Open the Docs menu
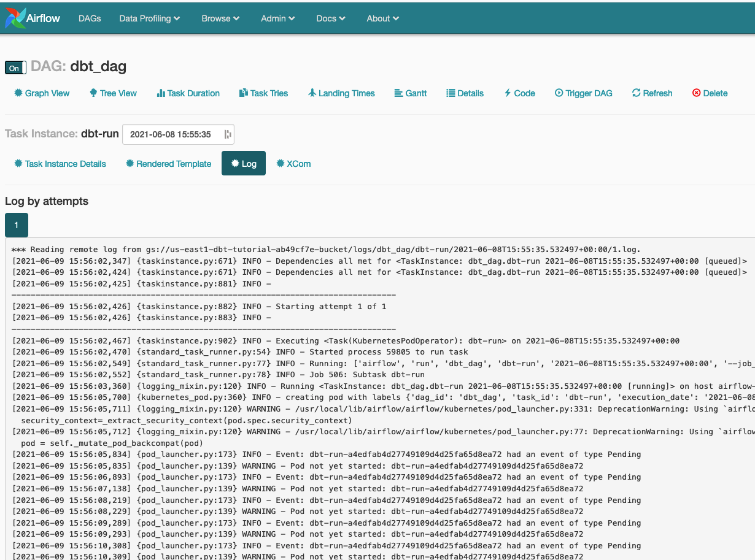The width and height of the screenshot is (755, 560). click(x=330, y=18)
